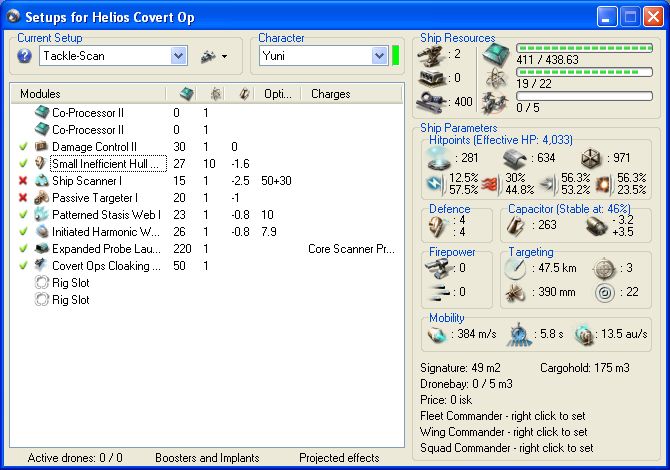Click the warp speed 13.5 au/s icon

click(x=584, y=335)
